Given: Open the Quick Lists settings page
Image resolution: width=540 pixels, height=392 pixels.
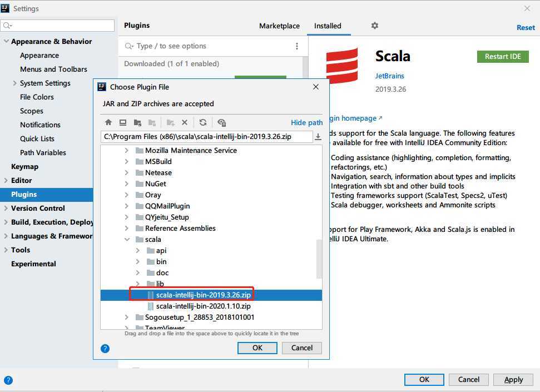Looking at the screenshot, I should 37,139.
